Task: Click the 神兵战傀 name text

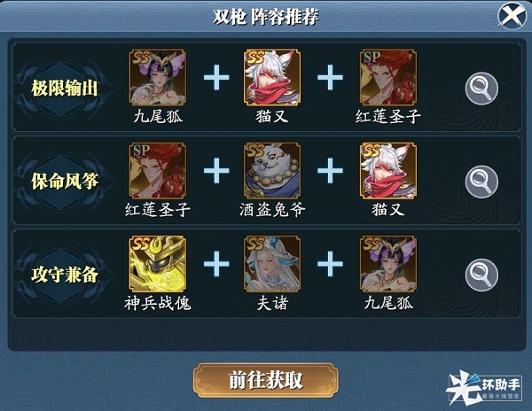Action: pos(158,304)
